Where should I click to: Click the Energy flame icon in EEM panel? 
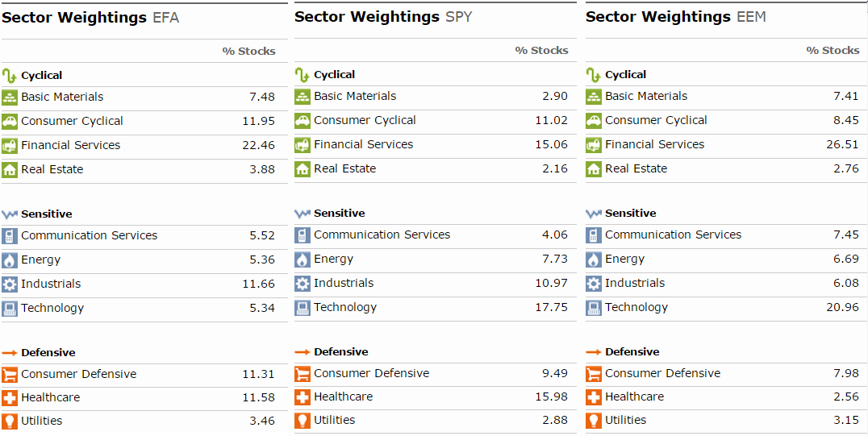pos(594,260)
